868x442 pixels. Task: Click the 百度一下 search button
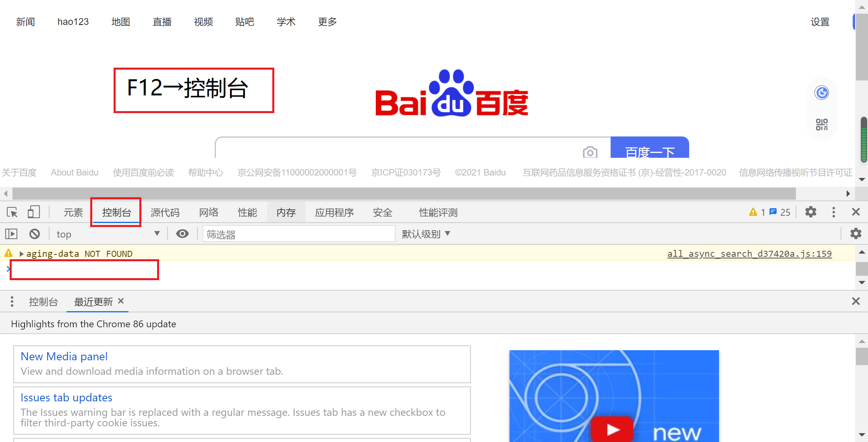coord(650,148)
